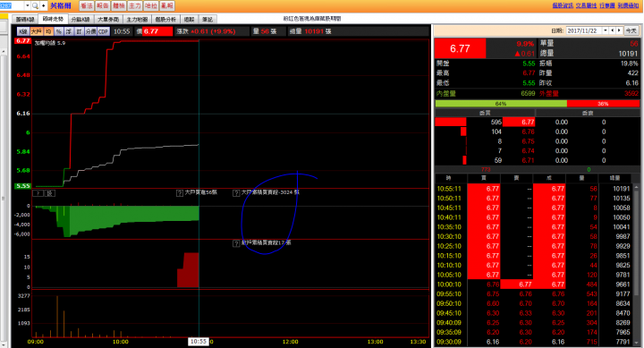644x348 pixels.
Task: Switch chart to percent (%) scale
Action: click(x=59, y=31)
